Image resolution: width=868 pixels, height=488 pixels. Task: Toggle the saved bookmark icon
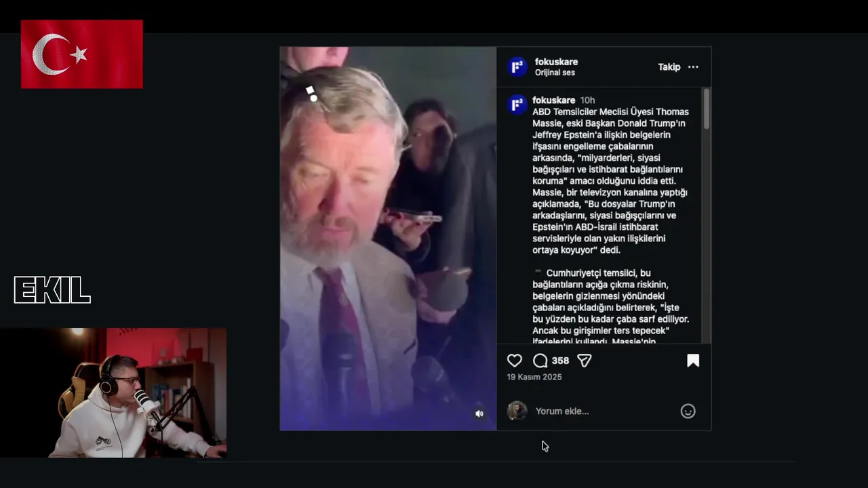pos(693,361)
